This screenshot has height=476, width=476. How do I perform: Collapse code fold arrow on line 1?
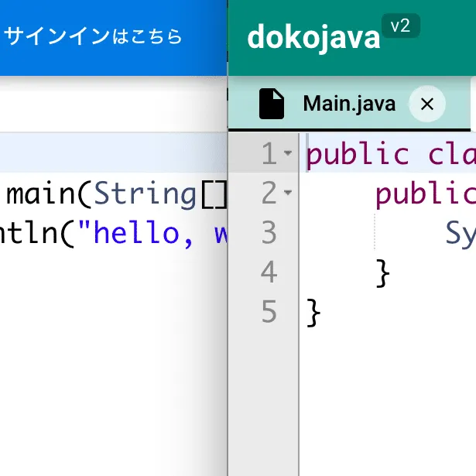(288, 152)
